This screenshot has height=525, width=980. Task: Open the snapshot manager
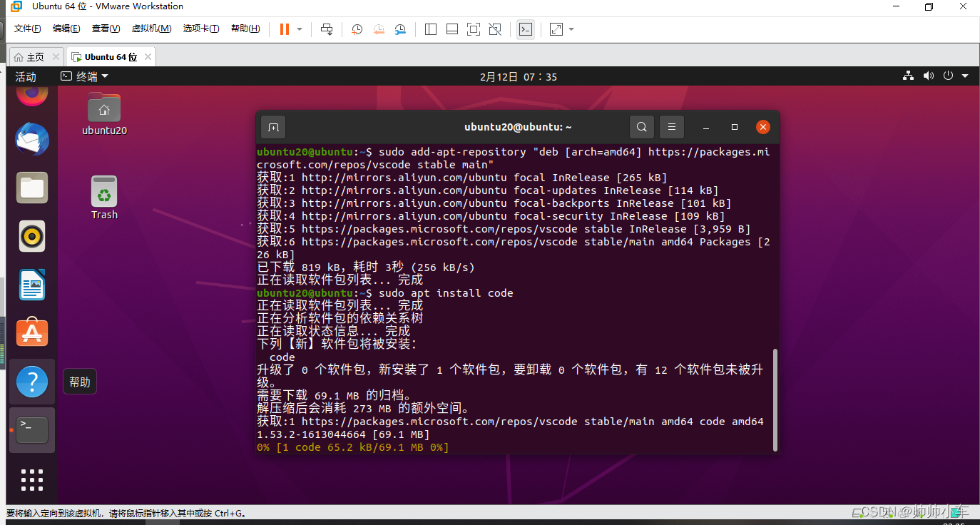tap(400, 29)
